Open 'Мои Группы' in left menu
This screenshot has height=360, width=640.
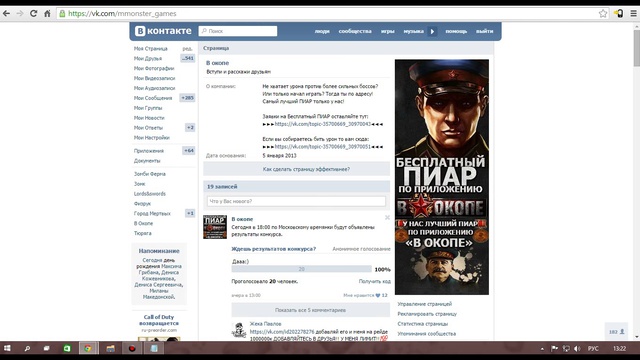click(x=148, y=108)
